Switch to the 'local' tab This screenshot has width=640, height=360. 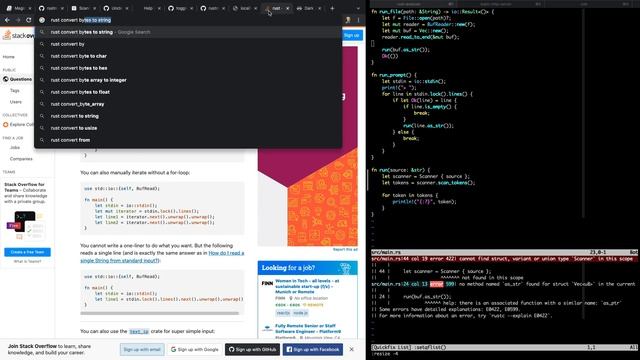pos(245,8)
